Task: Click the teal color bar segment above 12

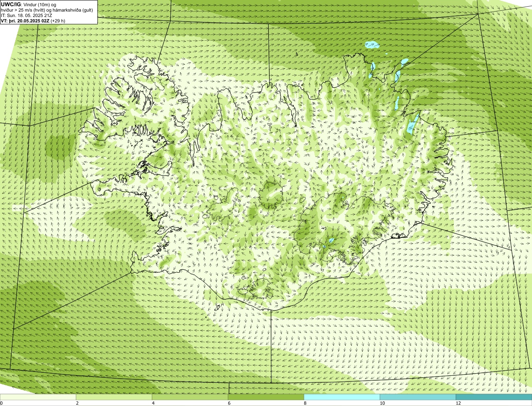Action: coord(494,397)
